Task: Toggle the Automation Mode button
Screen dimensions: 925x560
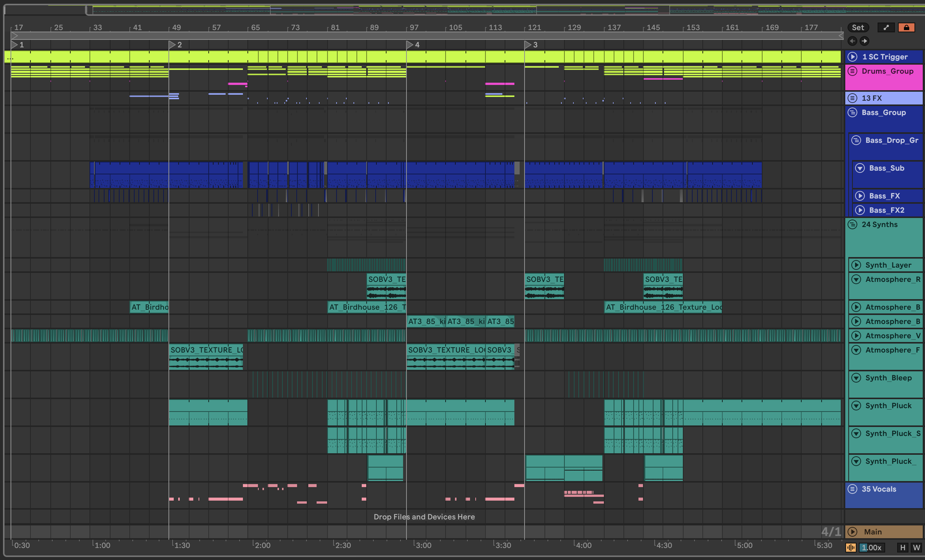Action: coord(886,27)
